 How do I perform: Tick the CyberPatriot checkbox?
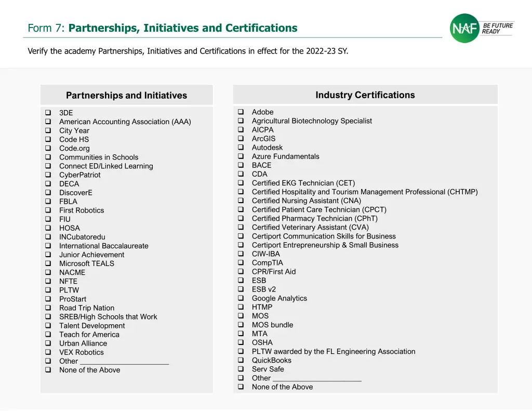click(48, 175)
